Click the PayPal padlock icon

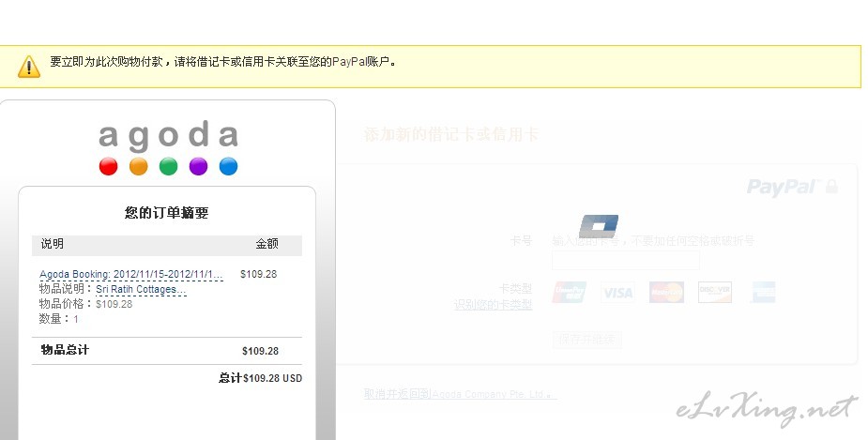831,186
